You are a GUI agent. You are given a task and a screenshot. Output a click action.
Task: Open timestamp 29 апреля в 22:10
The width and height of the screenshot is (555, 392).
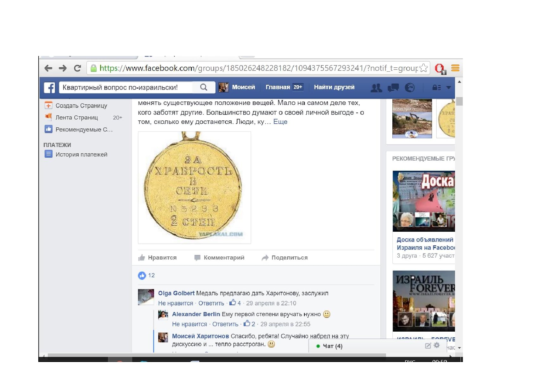tap(271, 303)
